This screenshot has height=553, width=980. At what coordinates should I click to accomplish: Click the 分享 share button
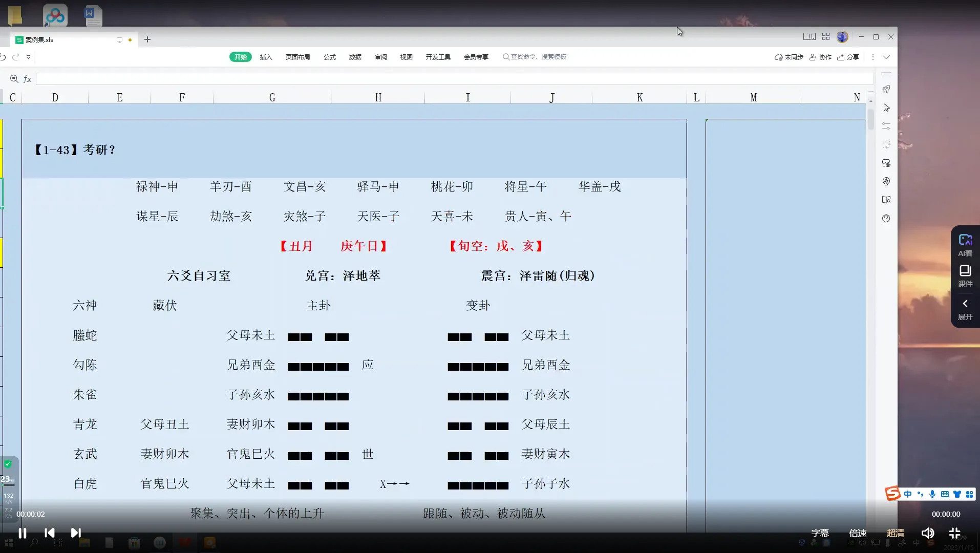pos(848,57)
